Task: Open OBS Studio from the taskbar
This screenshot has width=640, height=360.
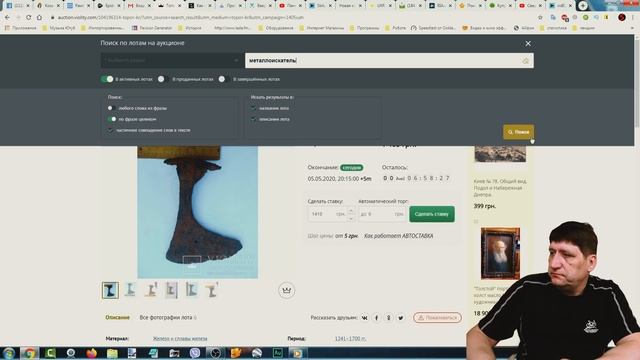Action: click(215, 353)
